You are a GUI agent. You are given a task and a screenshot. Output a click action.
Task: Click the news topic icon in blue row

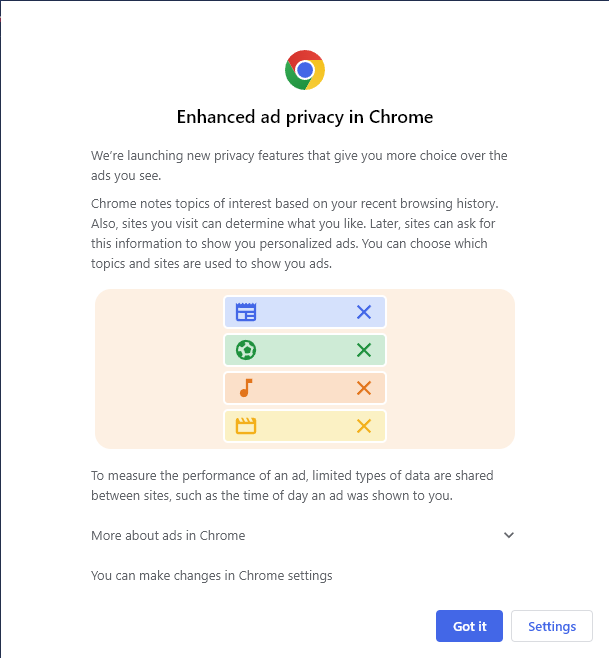[x=246, y=312]
